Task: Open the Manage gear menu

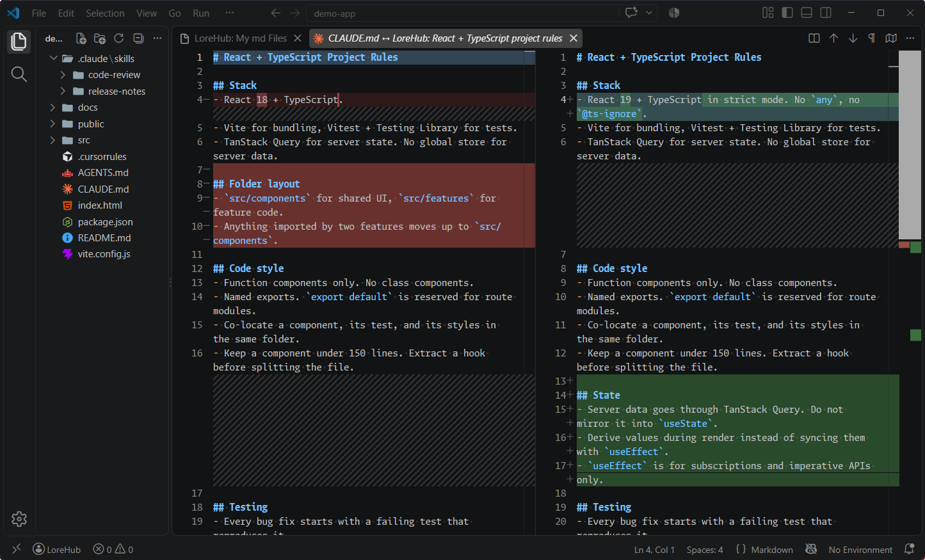Action: 19,519
